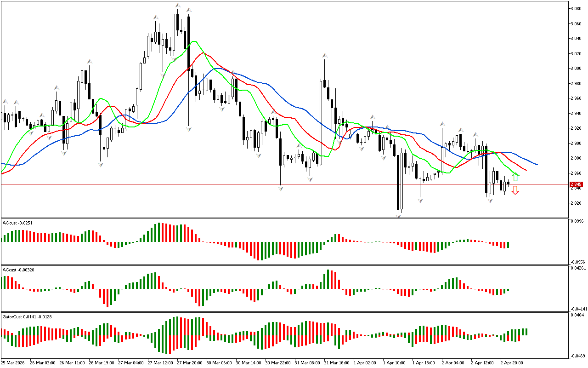Click the red down arrow signal icon

pyautogui.click(x=515, y=190)
